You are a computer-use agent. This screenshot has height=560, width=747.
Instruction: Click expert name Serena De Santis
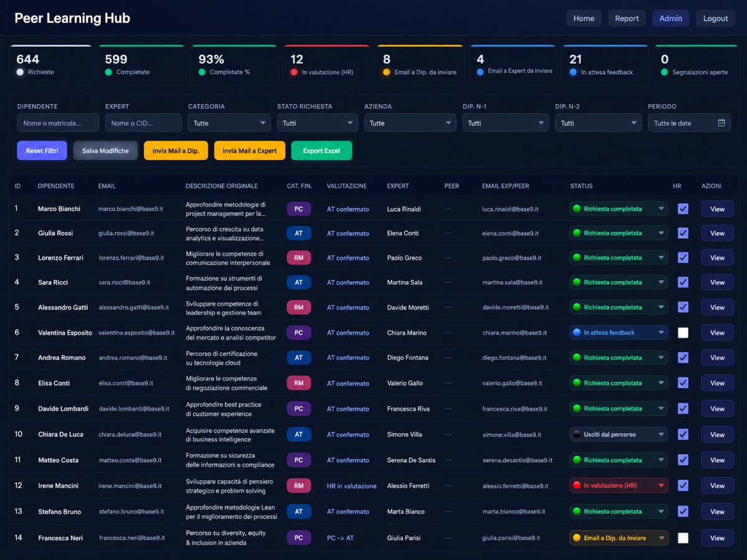411,460
